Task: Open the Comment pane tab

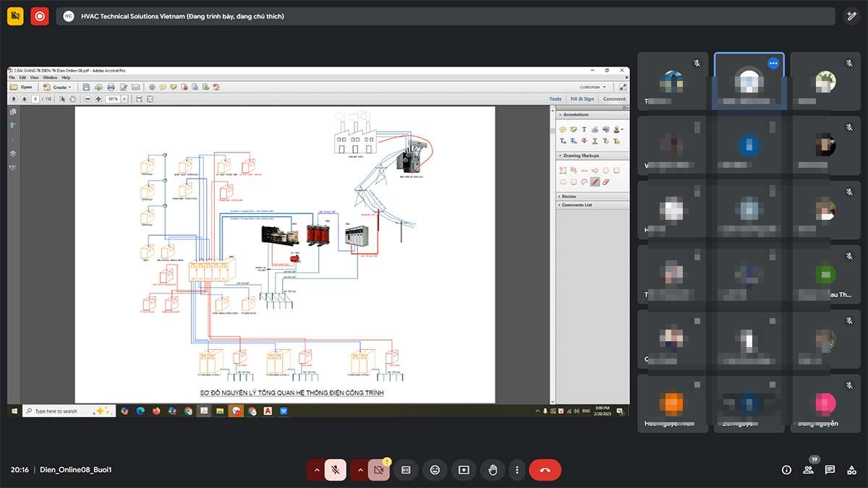Action: click(614, 99)
